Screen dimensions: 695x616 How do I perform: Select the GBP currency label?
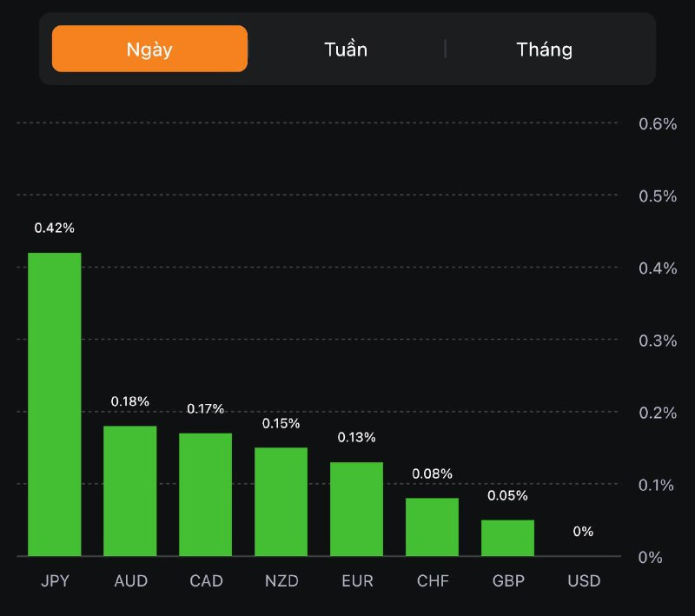(507, 580)
